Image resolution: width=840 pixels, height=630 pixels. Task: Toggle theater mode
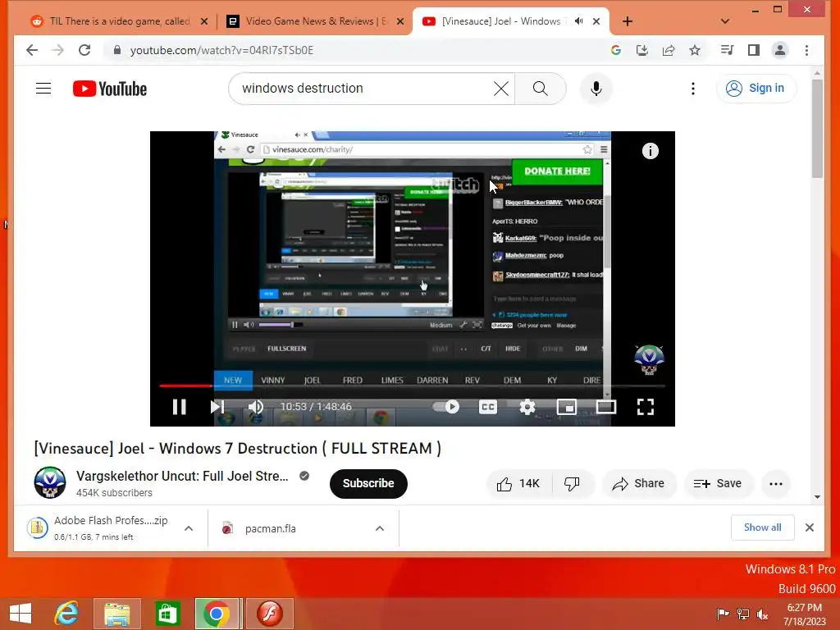(606, 407)
